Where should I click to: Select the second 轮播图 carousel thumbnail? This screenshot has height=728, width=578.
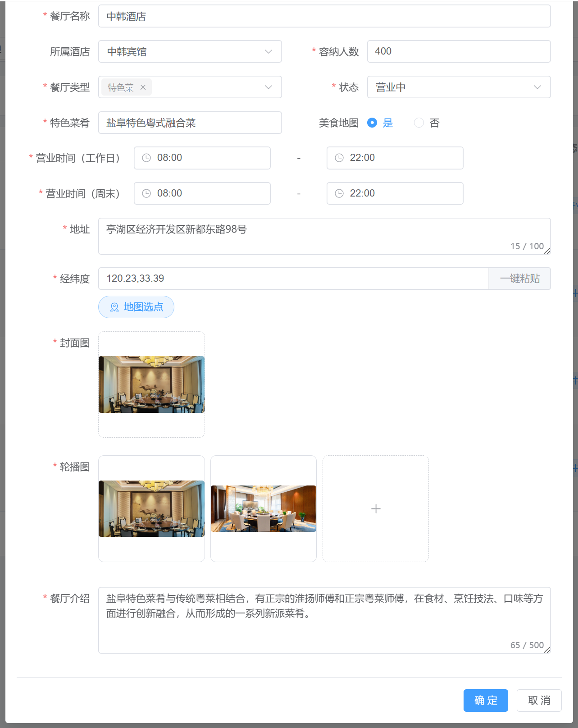click(x=264, y=508)
